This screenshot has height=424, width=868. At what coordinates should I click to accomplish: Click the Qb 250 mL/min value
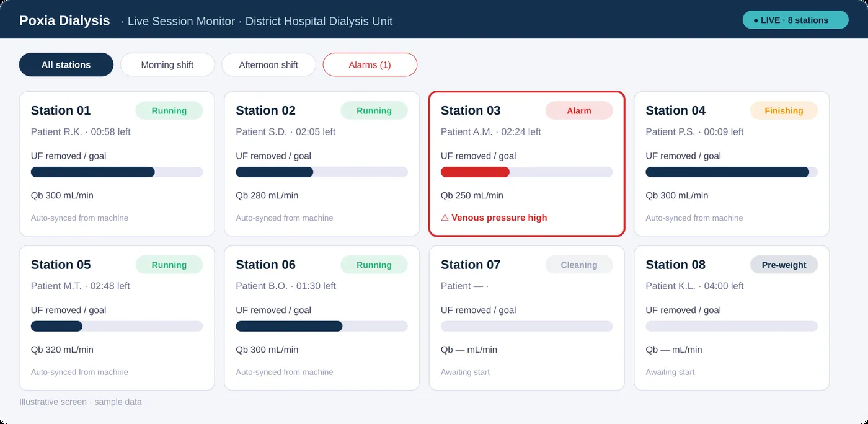(472, 195)
